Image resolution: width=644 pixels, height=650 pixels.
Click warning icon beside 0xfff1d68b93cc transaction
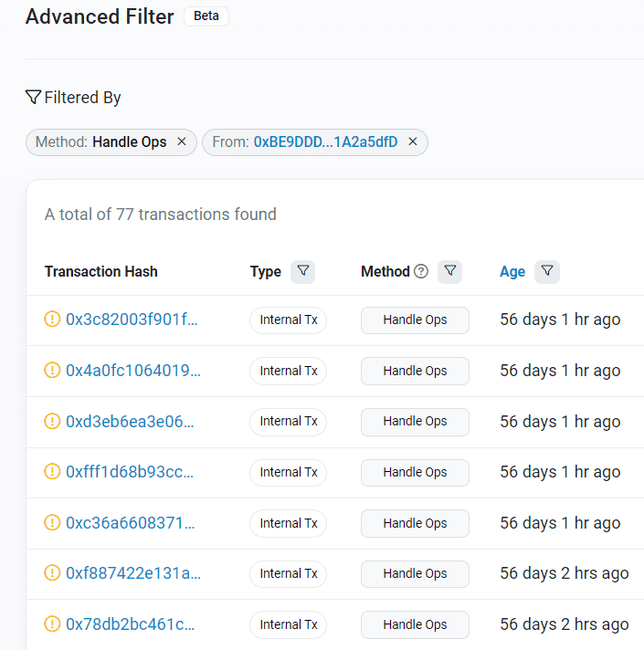(x=52, y=472)
